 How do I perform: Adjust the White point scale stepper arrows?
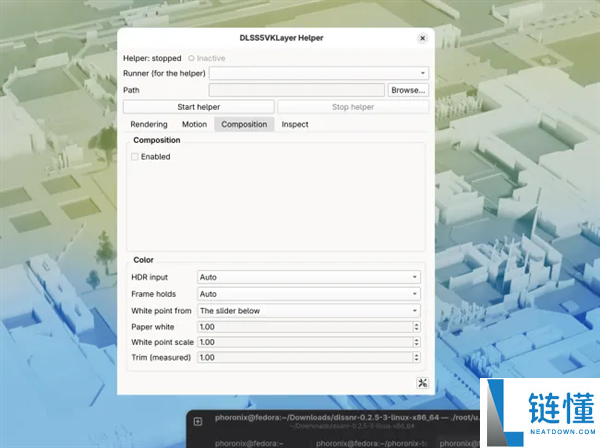(417, 342)
